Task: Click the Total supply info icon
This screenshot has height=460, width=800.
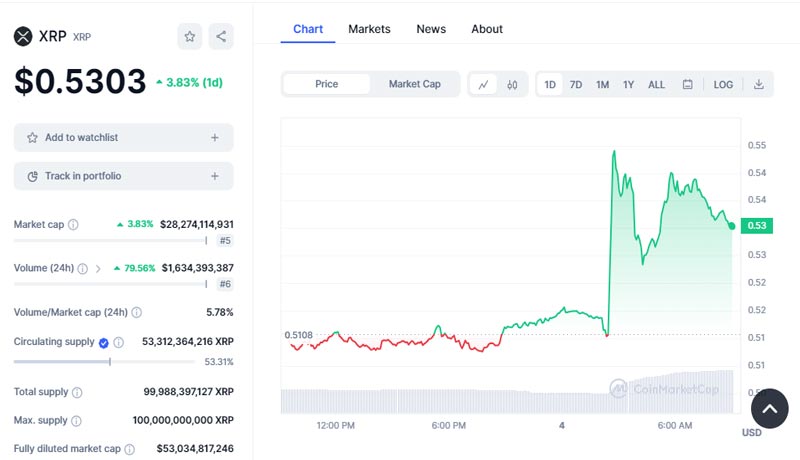Action: pos(77,392)
